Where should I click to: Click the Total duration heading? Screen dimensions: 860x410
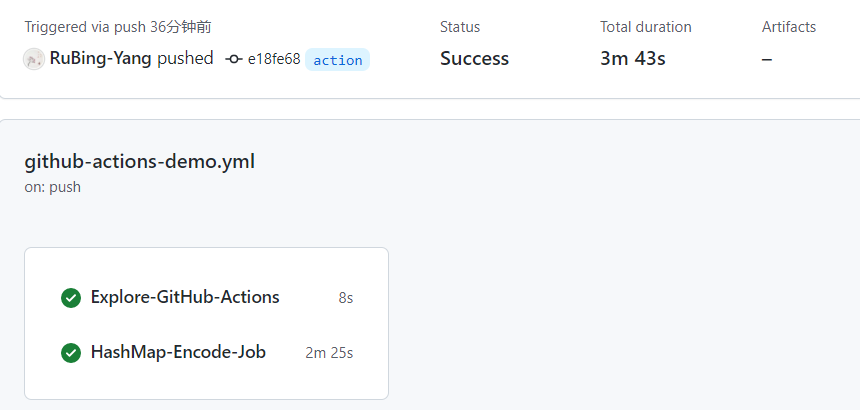pyautogui.click(x=646, y=27)
